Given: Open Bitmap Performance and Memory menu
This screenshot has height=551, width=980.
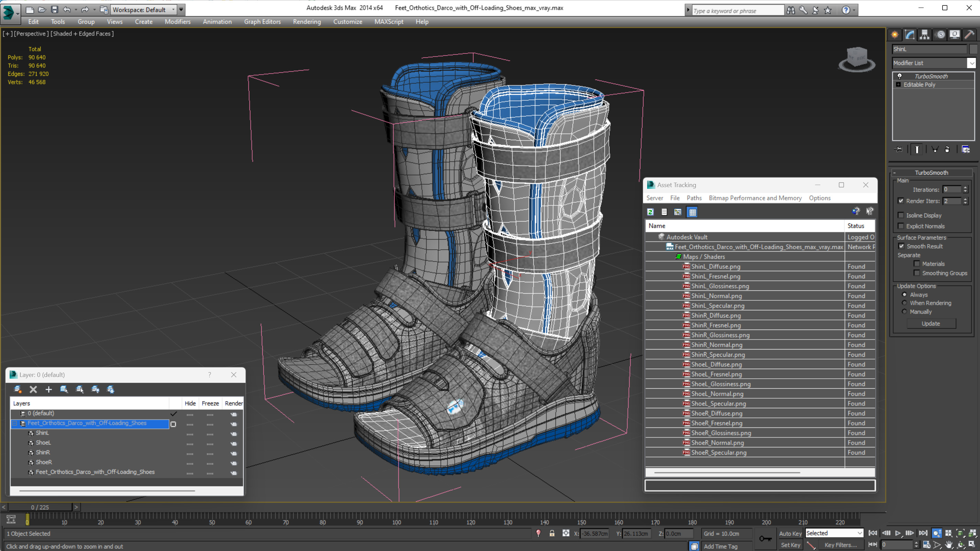Looking at the screenshot, I should coord(755,198).
